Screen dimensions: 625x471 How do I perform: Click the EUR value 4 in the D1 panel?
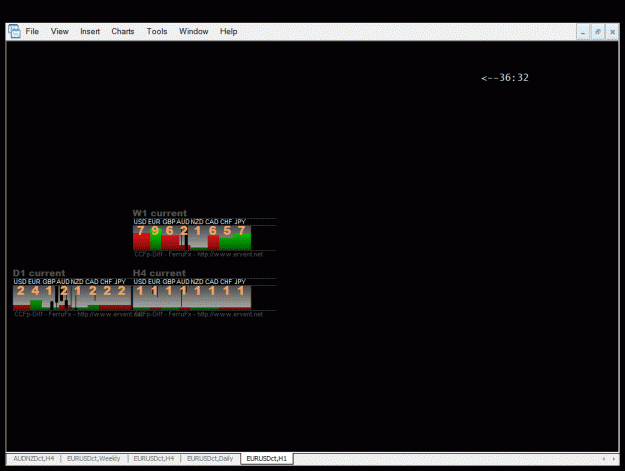point(35,291)
